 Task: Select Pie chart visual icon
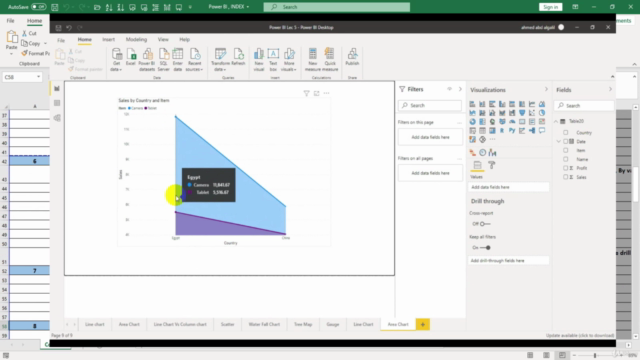click(x=542, y=113)
